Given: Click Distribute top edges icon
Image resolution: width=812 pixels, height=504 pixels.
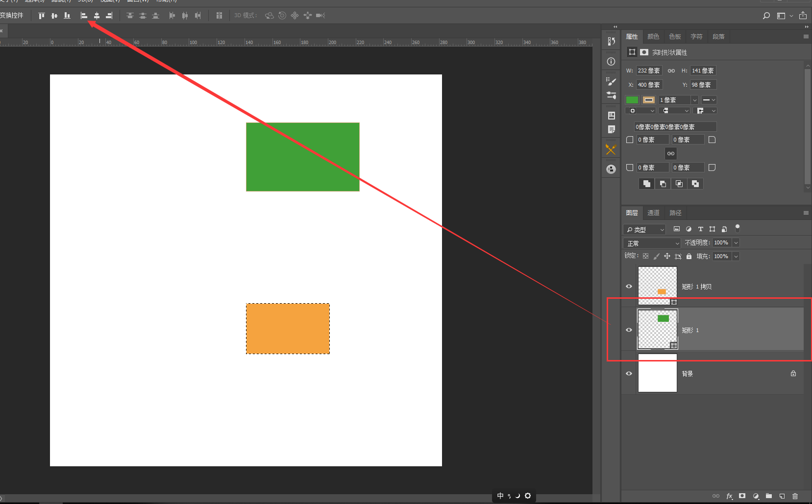Looking at the screenshot, I should [130, 16].
